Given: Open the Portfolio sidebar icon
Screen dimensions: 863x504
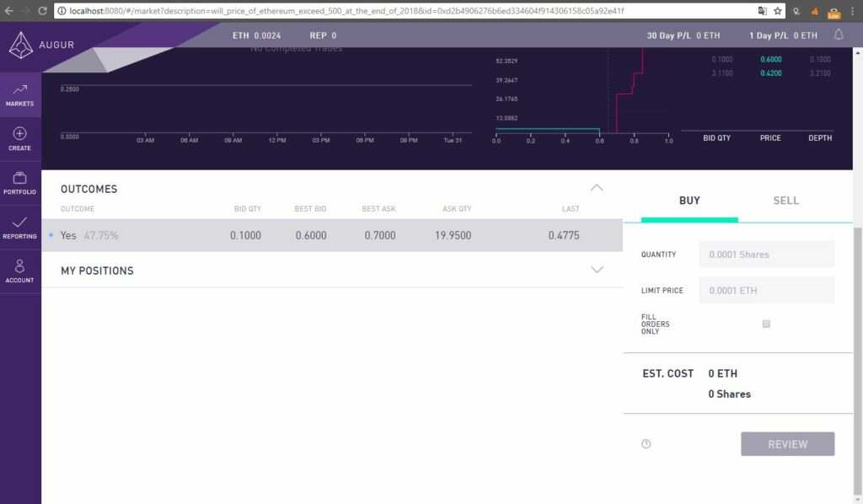Looking at the screenshot, I should [x=19, y=183].
